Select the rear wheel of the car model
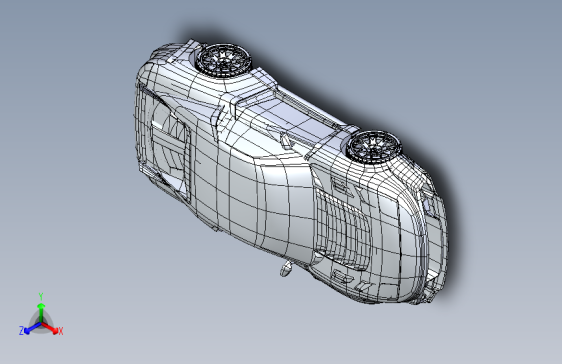The image size is (562, 364). (x=224, y=60)
